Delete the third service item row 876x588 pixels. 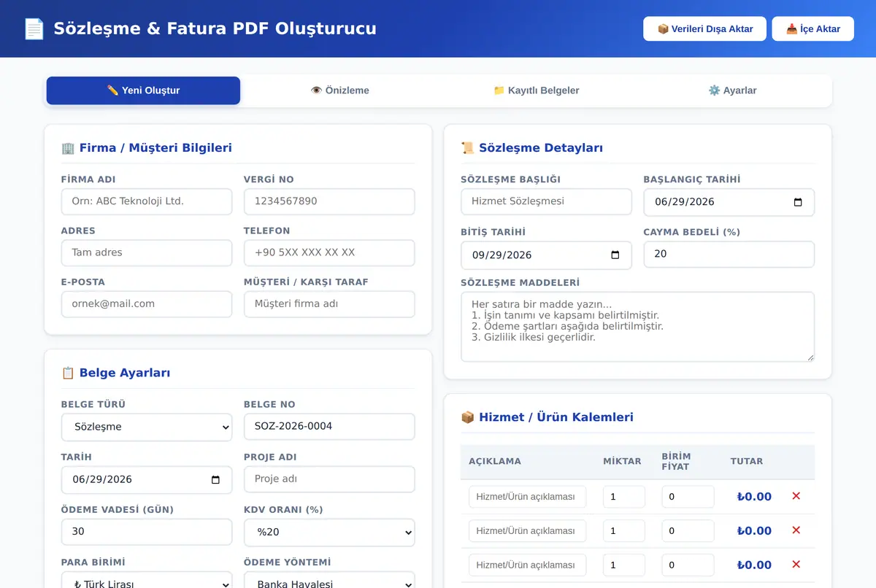pos(796,565)
